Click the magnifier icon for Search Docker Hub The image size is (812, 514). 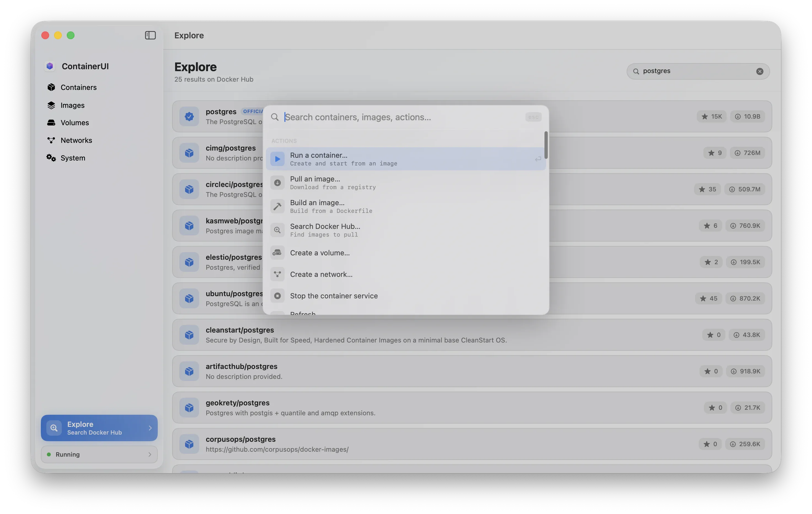[x=277, y=230]
